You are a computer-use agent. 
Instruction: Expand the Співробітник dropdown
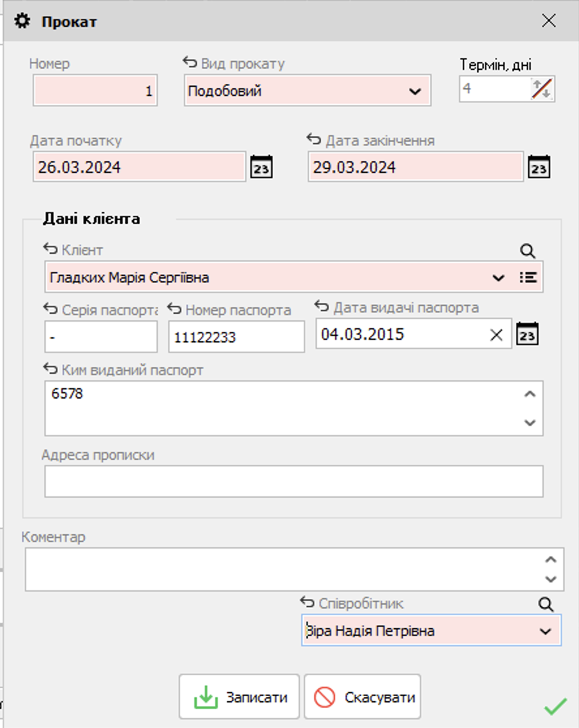click(x=545, y=631)
